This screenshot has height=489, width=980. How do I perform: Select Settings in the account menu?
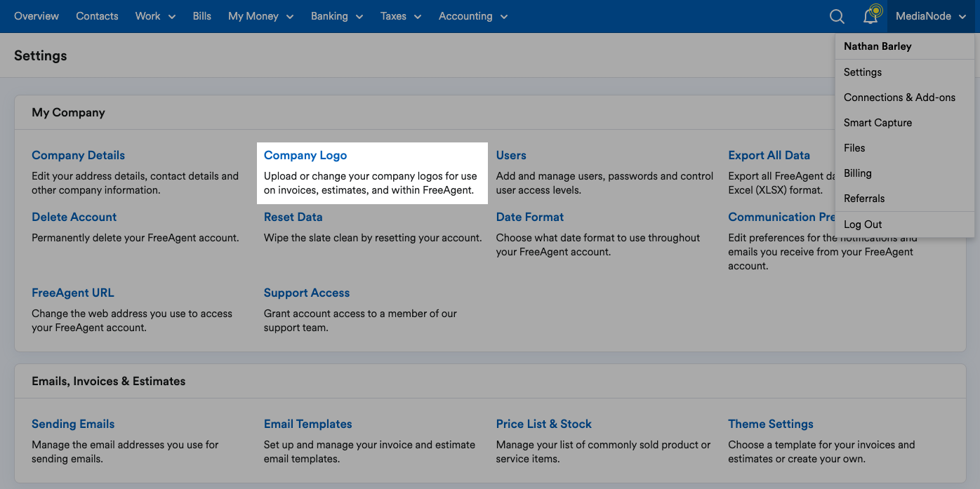(863, 72)
